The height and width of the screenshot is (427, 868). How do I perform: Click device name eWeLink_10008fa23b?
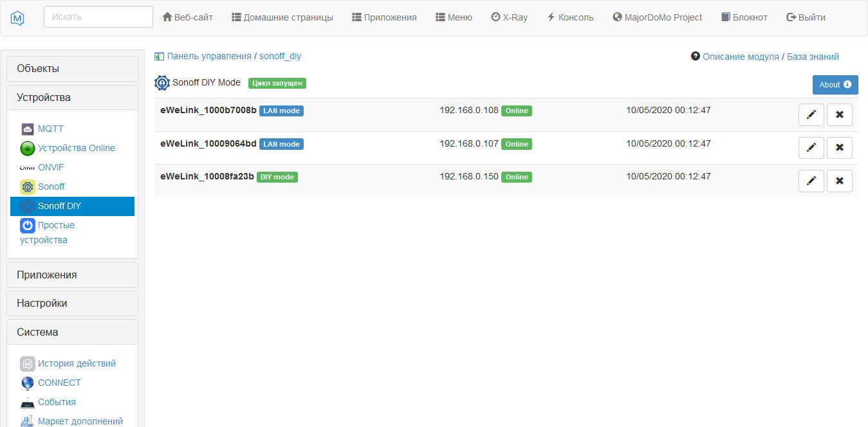207,176
